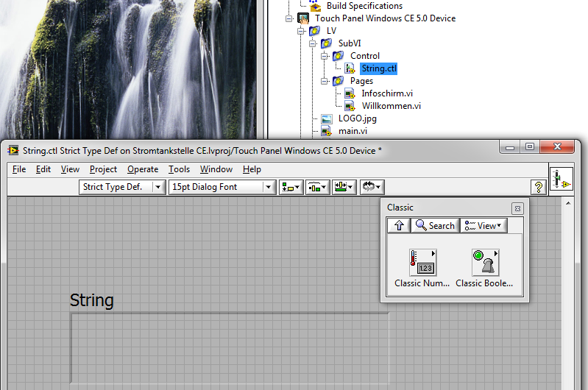
Task: Collapse the Pages folder node
Action: tap(325, 81)
